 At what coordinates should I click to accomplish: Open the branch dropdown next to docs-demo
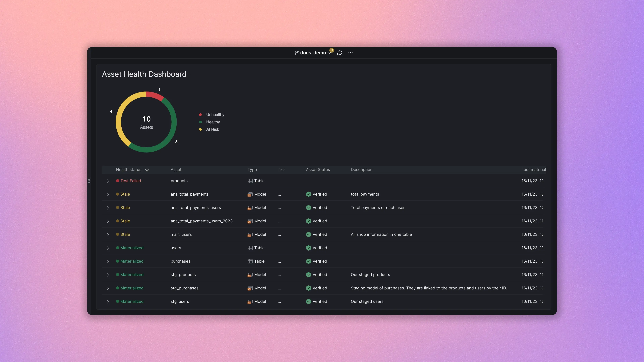click(x=329, y=53)
